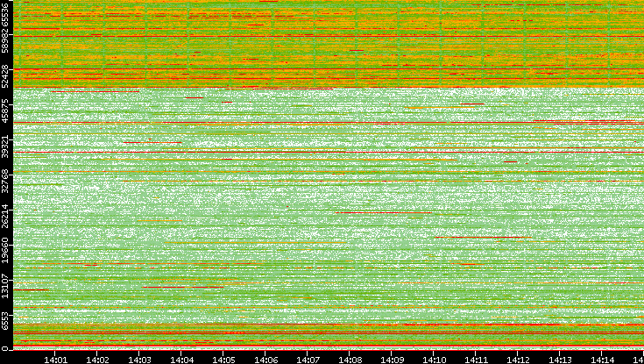Click the 14:01 time axis label

pyautogui.click(x=55, y=359)
